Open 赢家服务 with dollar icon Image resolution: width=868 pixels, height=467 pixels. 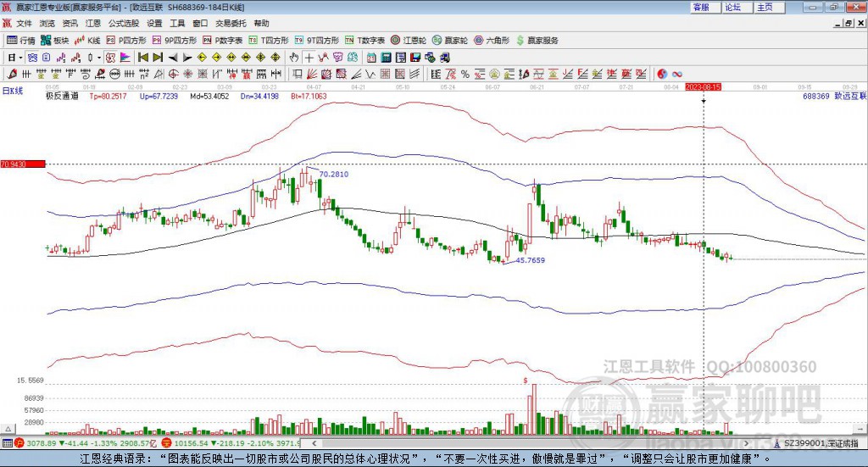[537, 41]
